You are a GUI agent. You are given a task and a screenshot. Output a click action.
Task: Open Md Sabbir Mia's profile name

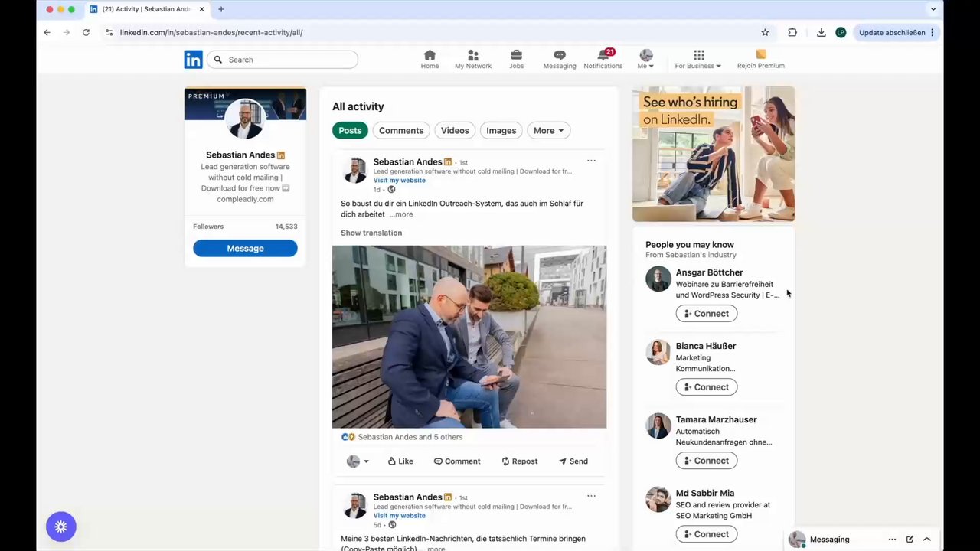705,493
